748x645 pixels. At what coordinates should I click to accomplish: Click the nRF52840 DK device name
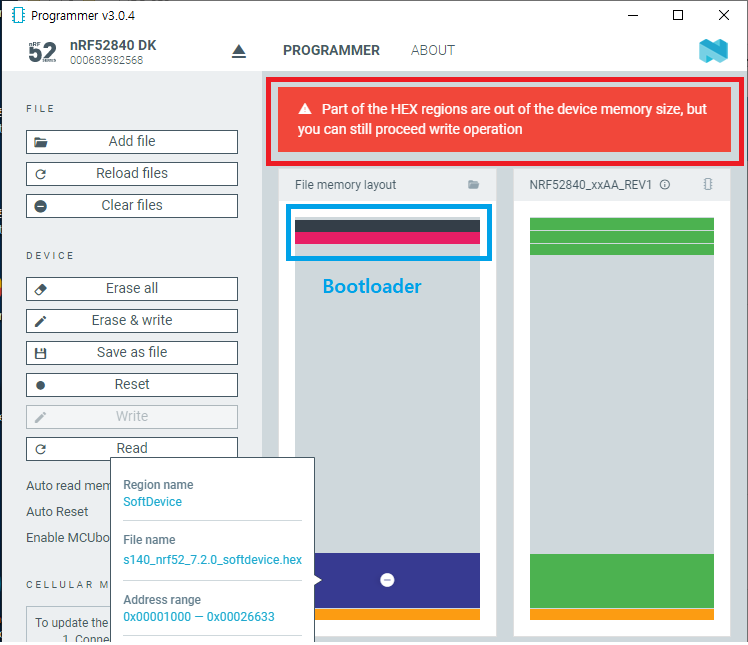[113, 45]
